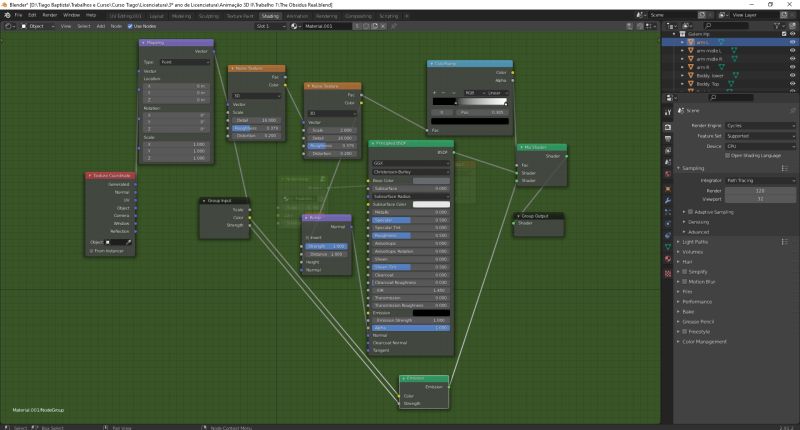Click the Material.001 name field
Image resolution: width=800 pixels, height=430 pixels.
(x=328, y=26)
